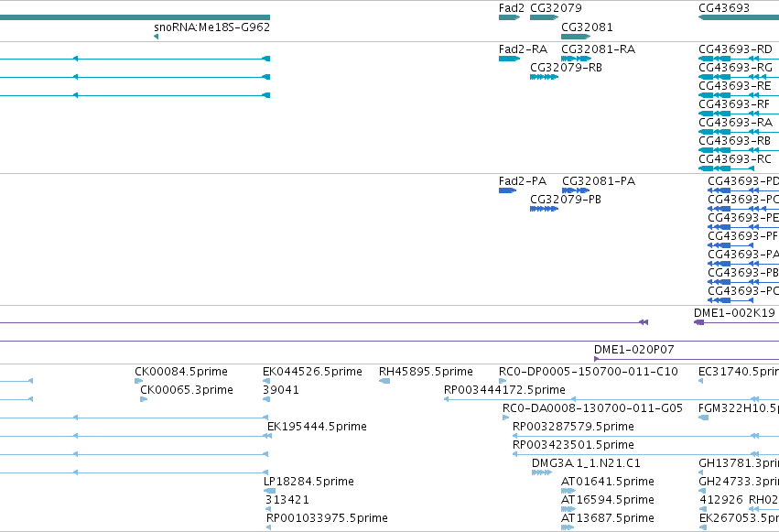Select the EK044526.5prime EST label
The height and width of the screenshot is (532, 779).
click(312, 372)
